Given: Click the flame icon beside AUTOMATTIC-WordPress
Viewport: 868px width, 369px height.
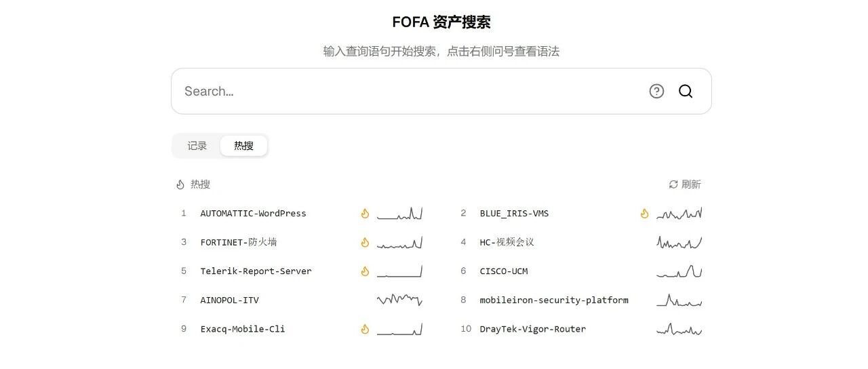Looking at the screenshot, I should (365, 214).
